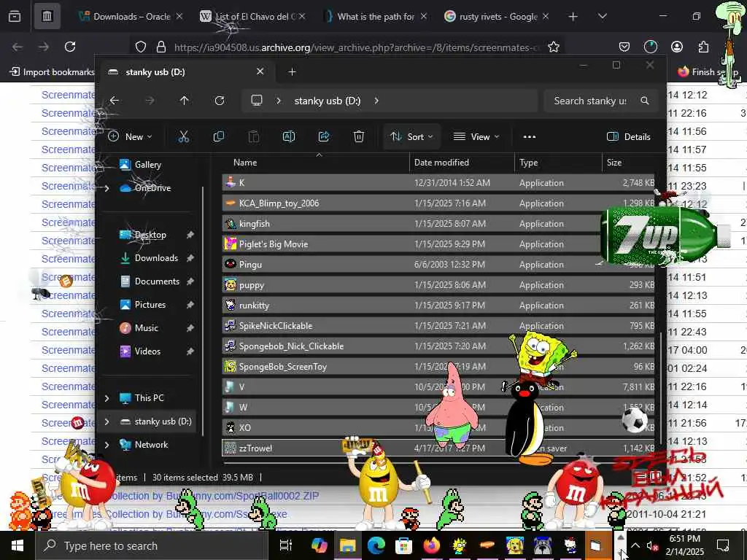Image resolution: width=747 pixels, height=560 pixels.
Task: Expand the This PC tree node
Action: pyautogui.click(x=107, y=398)
